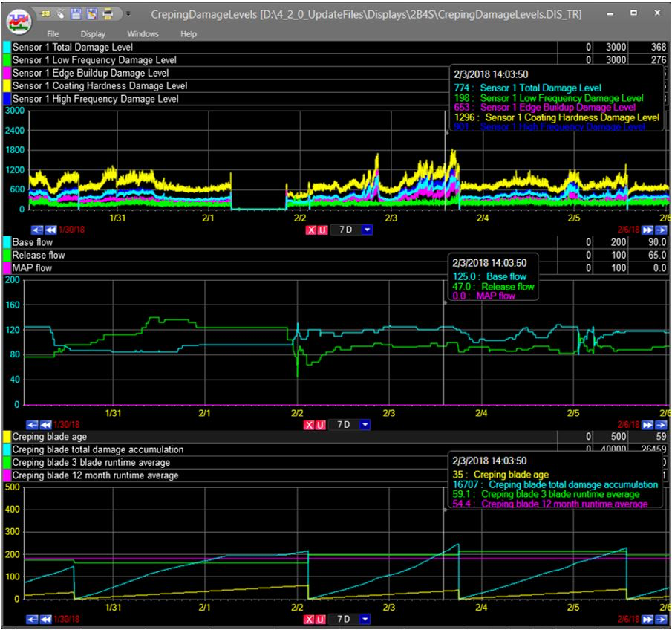The width and height of the screenshot is (672, 630).
Task: Click the cyan swatch beside Base flow
Action: [x=7, y=242]
